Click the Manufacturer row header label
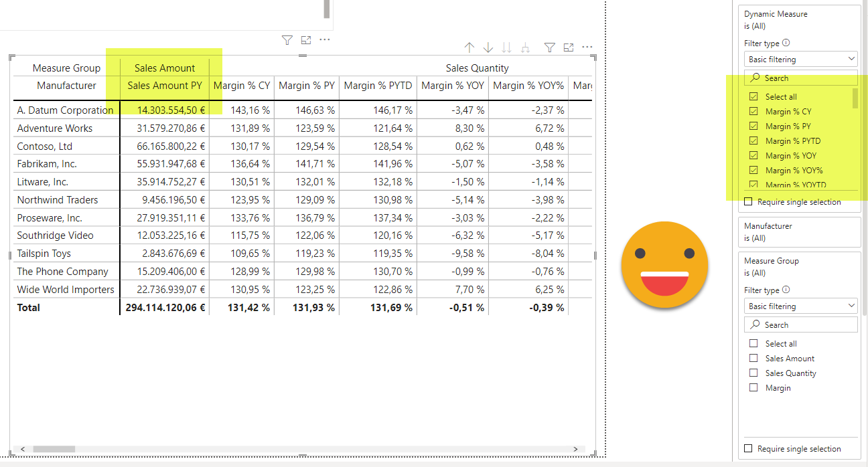 coord(66,86)
